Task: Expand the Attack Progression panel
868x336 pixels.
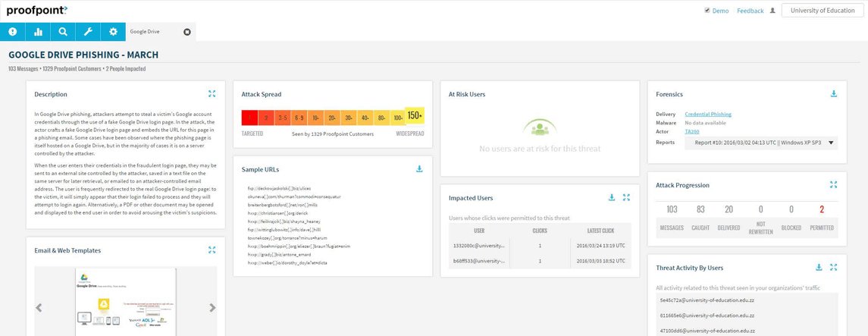Action: 834,185
